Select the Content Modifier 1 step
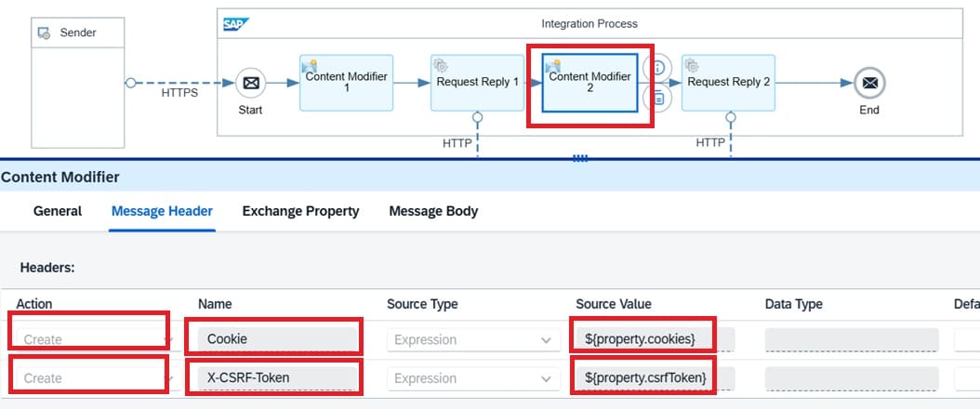 [346, 83]
